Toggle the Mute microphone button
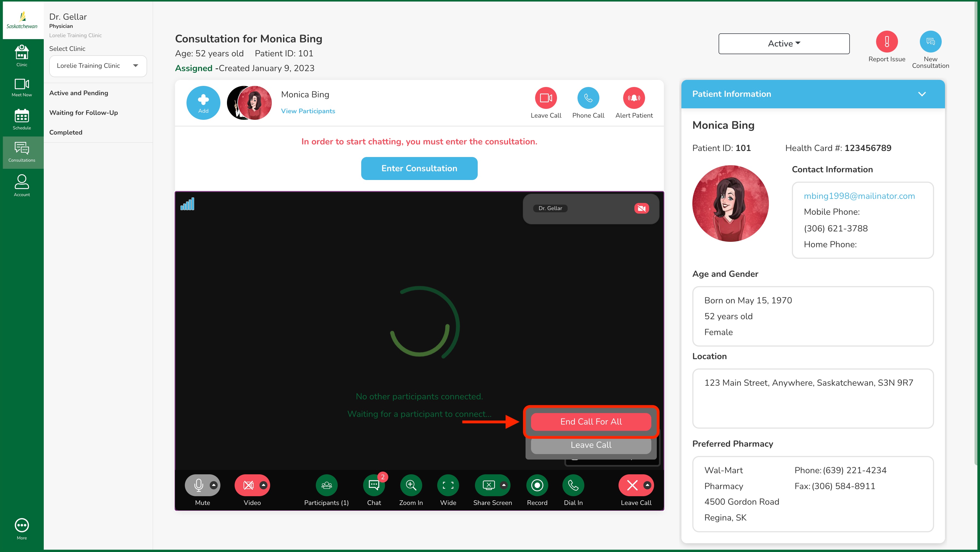The height and width of the screenshot is (552, 980). pos(198,485)
